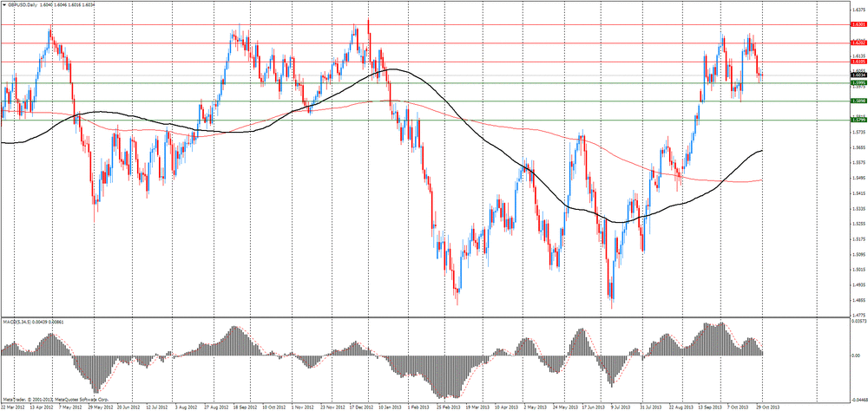Click the 22 Mar 2012 date label
The width and height of the screenshot is (868, 411).
11,407
